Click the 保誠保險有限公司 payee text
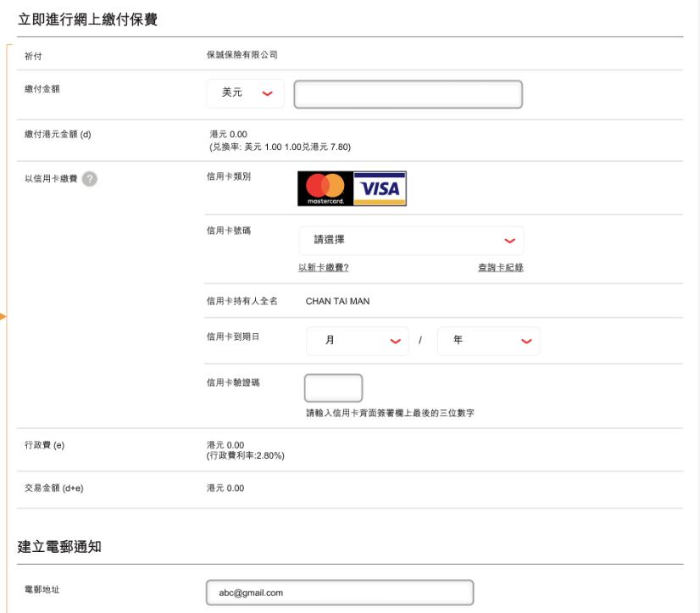 click(x=242, y=54)
